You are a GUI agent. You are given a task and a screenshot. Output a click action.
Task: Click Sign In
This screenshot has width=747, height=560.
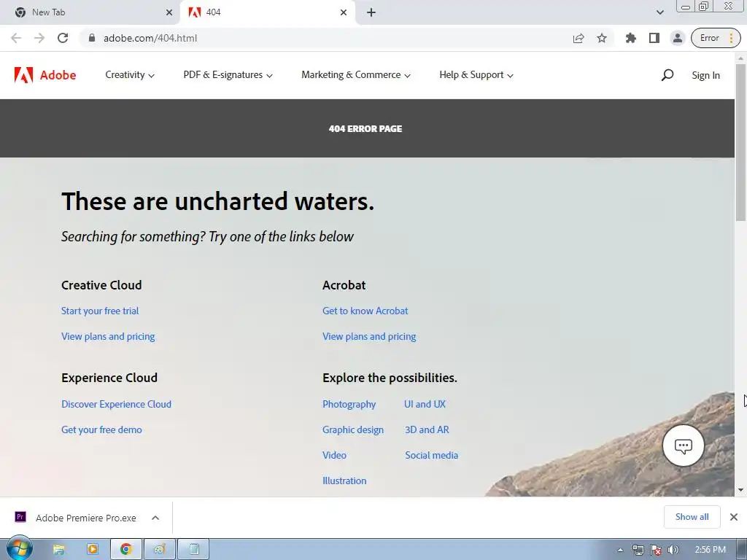tap(705, 75)
